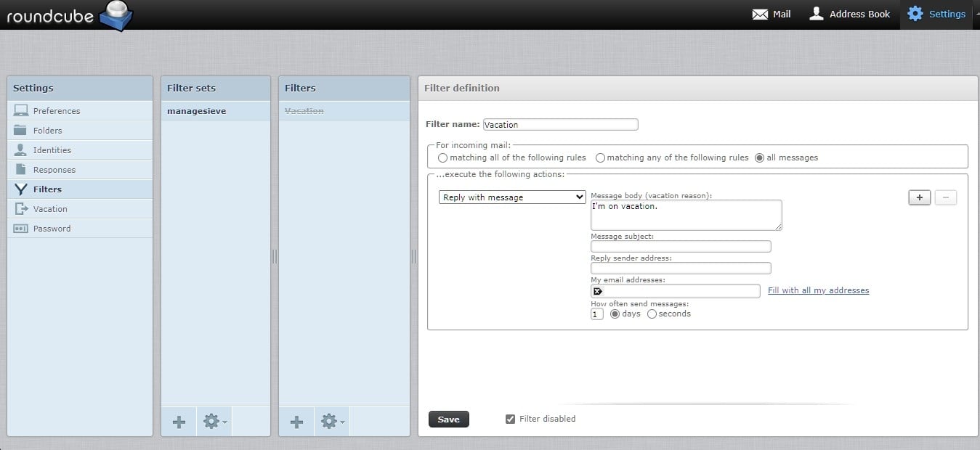980x450 pixels.
Task: Open Password settings section
Action: 80,229
